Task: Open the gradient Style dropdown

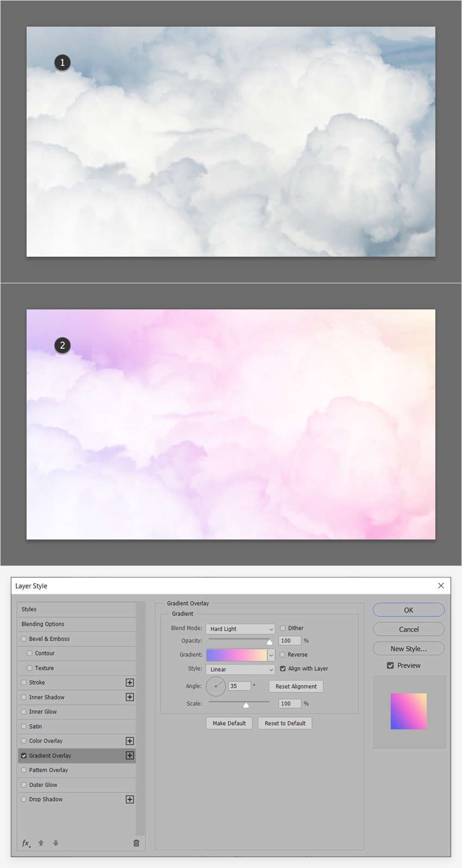Action: pyautogui.click(x=240, y=669)
